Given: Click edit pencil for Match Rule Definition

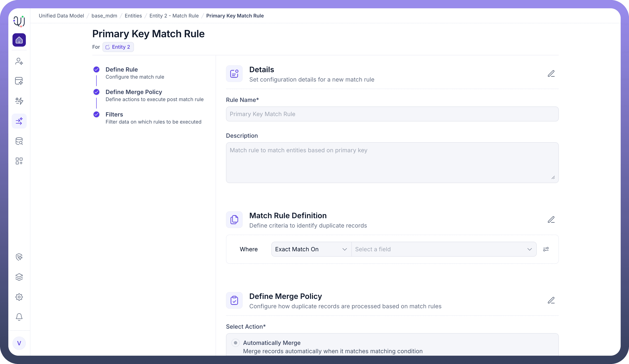Looking at the screenshot, I should (x=551, y=220).
